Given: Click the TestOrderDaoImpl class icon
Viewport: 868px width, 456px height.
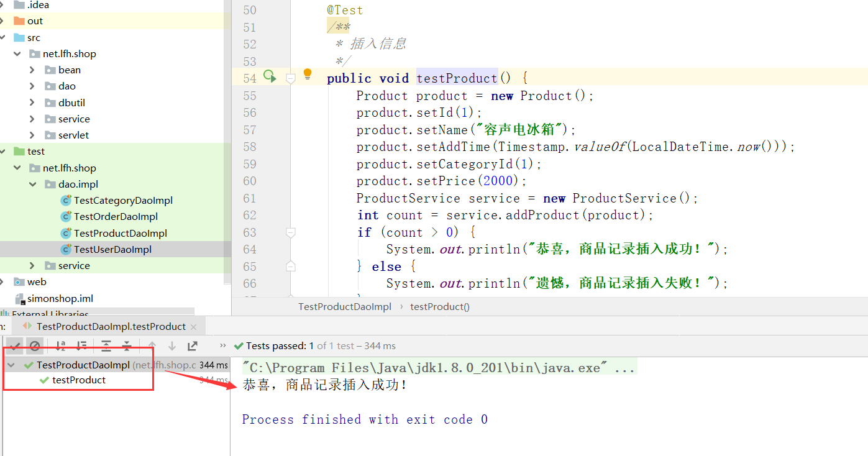Looking at the screenshot, I should pyautogui.click(x=66, y=217).
